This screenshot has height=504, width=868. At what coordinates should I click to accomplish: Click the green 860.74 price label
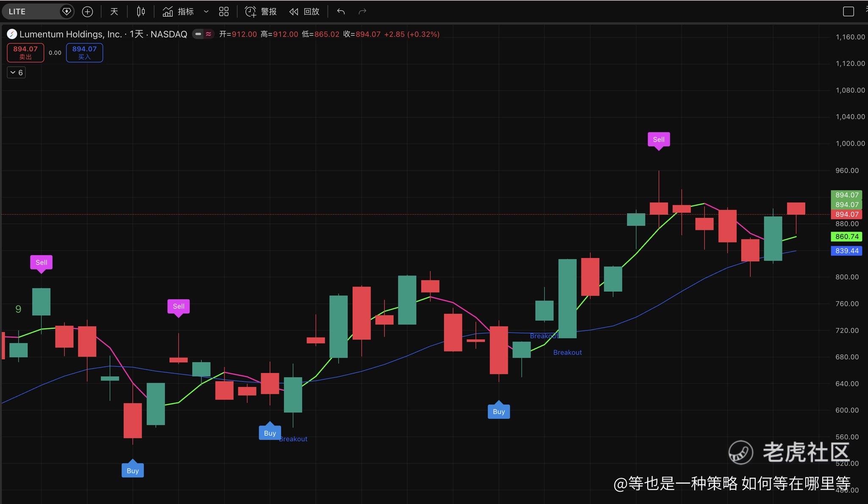click(846, 237)
